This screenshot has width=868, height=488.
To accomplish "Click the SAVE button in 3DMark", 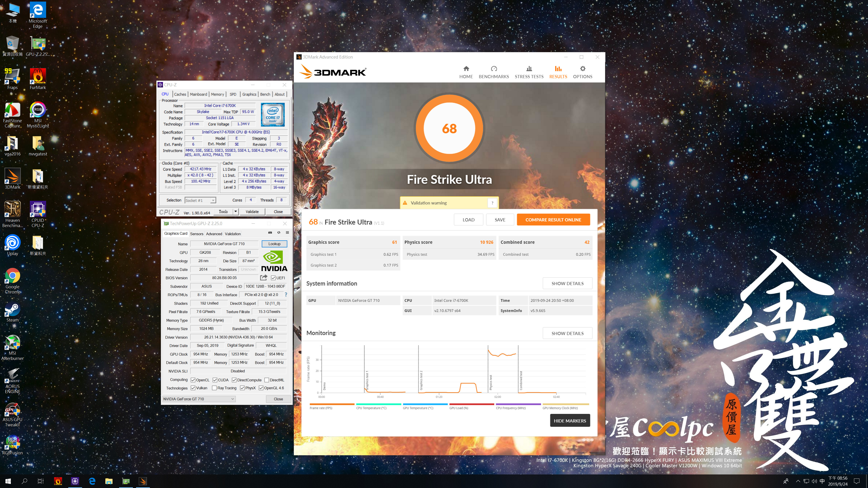I will click(x=500, y=220).
